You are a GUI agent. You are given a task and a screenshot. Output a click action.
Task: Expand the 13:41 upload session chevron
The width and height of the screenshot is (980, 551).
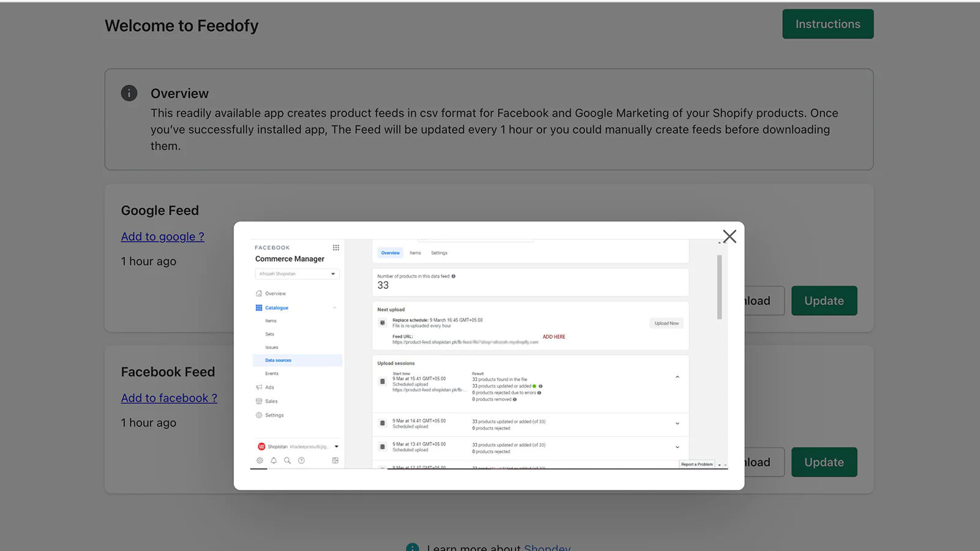[x=677, y=447]
